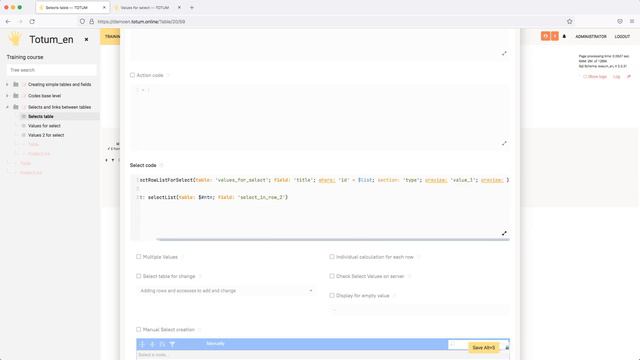Viewport: 640px width, 360px height.
Task: Click inside the Action code editor area
Action: (x=320, y=117)
